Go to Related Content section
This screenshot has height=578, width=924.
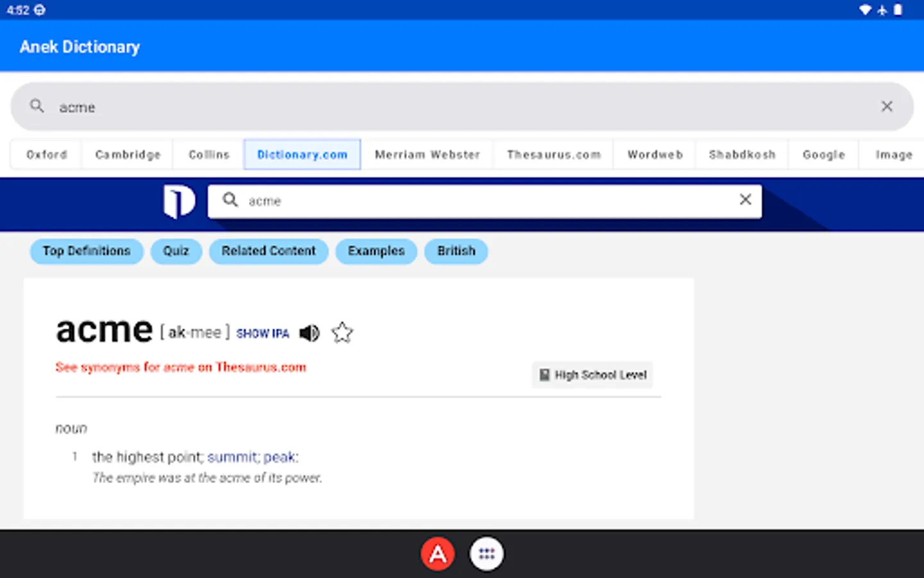point(268,251)
